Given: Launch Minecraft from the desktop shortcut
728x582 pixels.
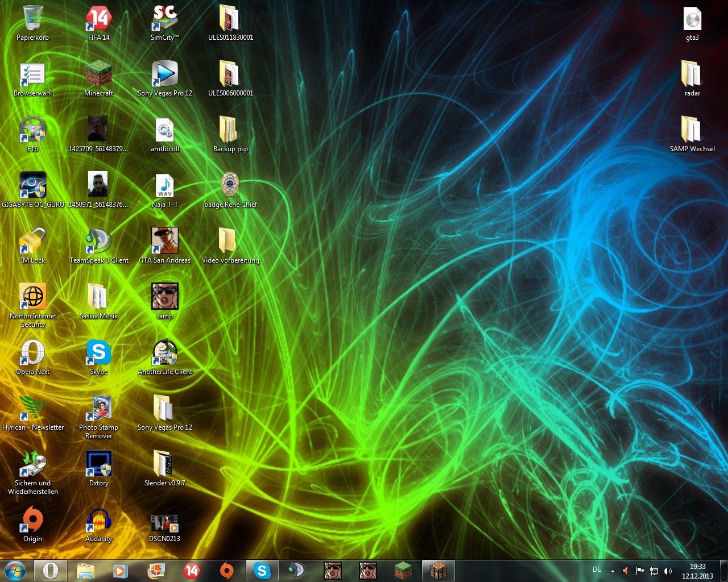Looking at the screenshot, I should coord(98,74).
